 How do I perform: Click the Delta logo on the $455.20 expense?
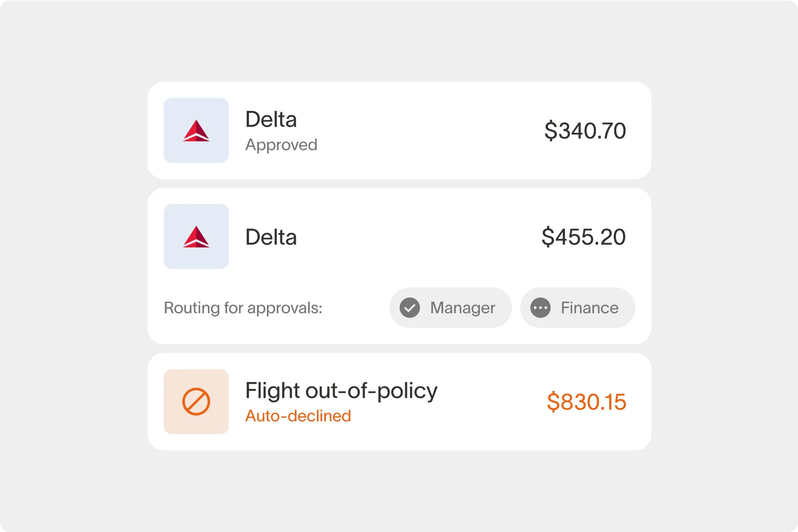[196, 236]
